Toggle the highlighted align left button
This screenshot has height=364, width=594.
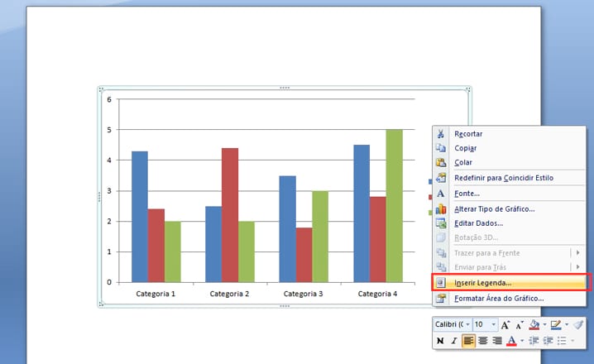[x=468, y=341]
